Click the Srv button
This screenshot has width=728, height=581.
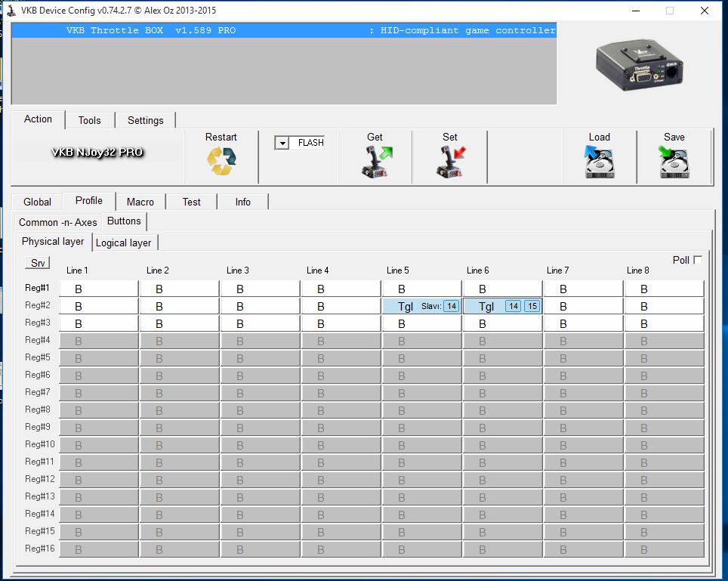point(38,263)
